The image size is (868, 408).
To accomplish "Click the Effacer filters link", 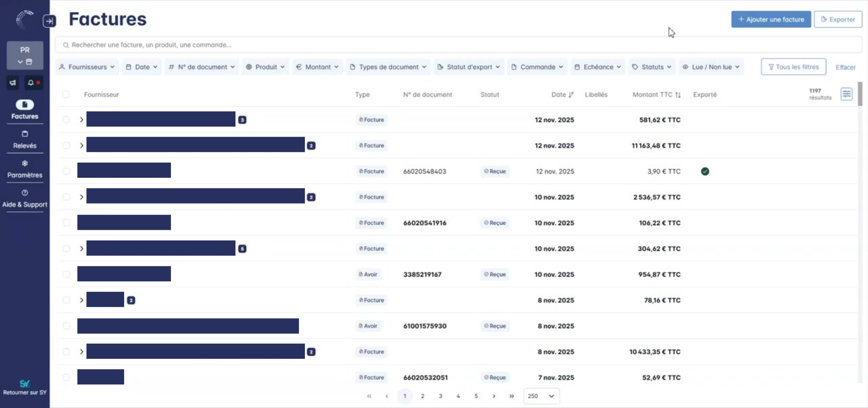I will [x=845, y=67].
